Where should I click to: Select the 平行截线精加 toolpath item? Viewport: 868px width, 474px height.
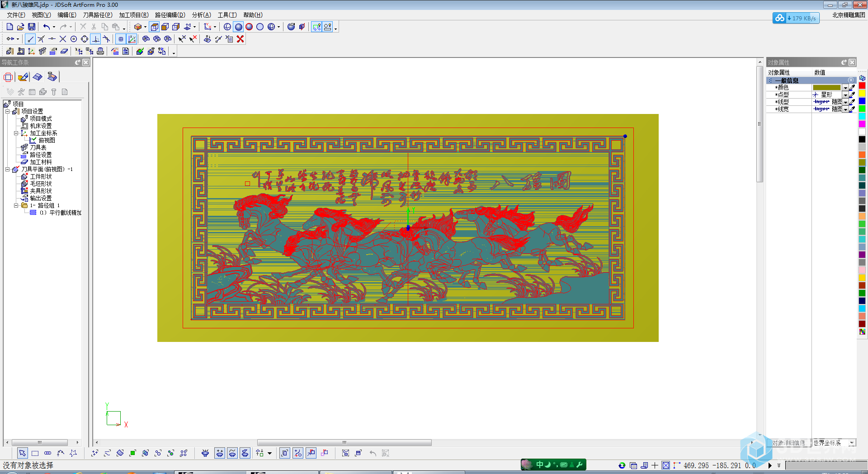tap(61, 213)
